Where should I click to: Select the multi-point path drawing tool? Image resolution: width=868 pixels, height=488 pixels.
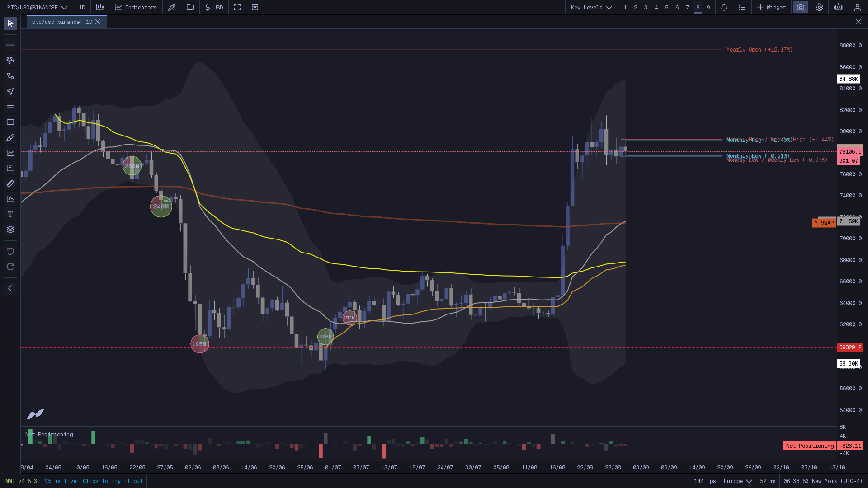[10, 60]
